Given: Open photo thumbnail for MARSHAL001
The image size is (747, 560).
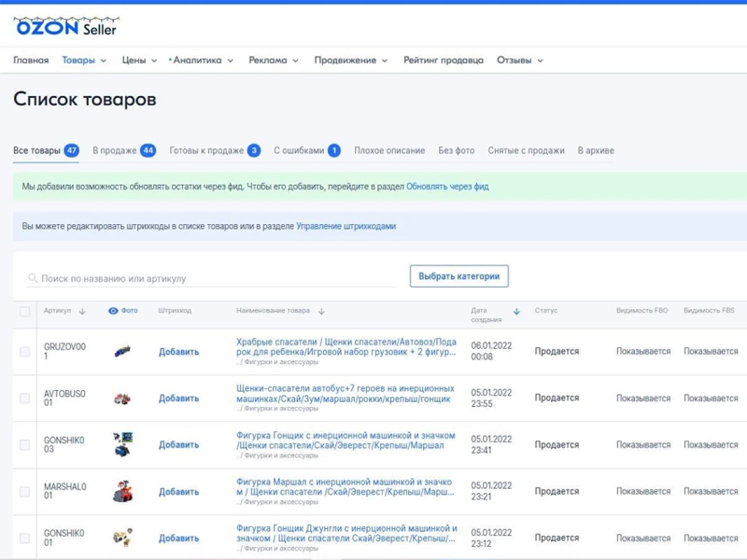Looking at the screenshot, I should pos(122,492).
